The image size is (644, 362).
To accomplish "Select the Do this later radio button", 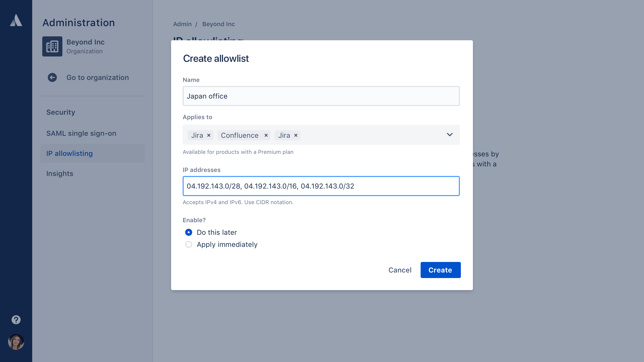I will coord(188,232).
